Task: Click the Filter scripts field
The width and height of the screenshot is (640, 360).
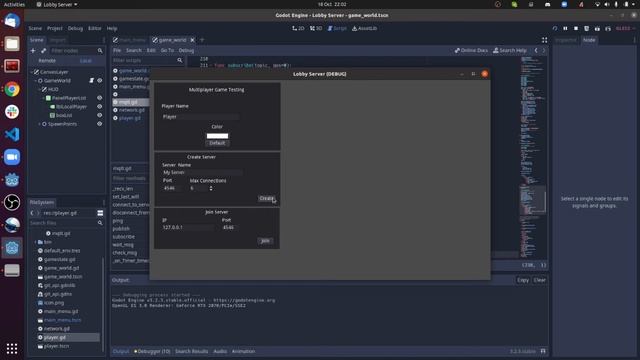Action: [x=148, y=60]
